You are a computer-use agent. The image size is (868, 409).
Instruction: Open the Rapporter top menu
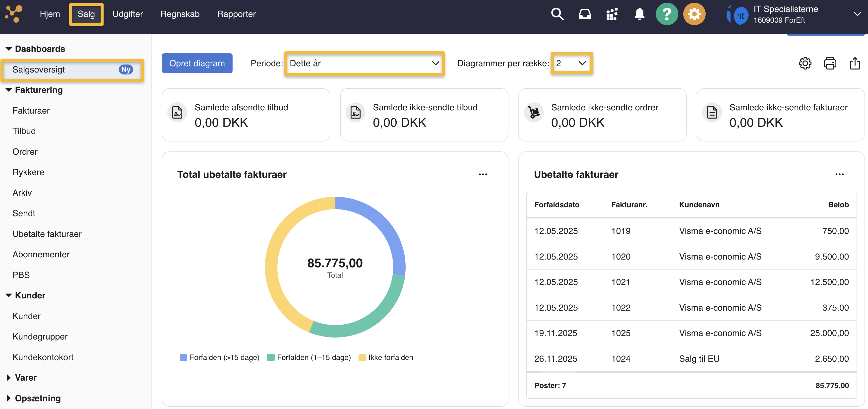(x=236, y=14)
